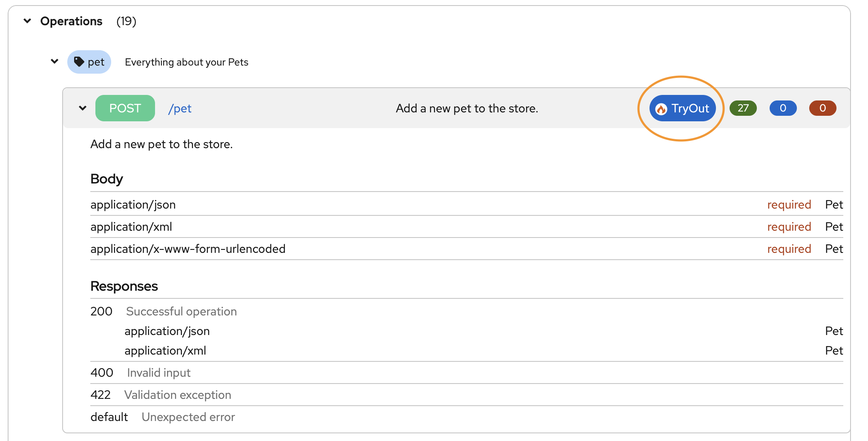Collapse the Operations section
The height and width of the screenshot is (441, 868).
[x=27, y=21]
